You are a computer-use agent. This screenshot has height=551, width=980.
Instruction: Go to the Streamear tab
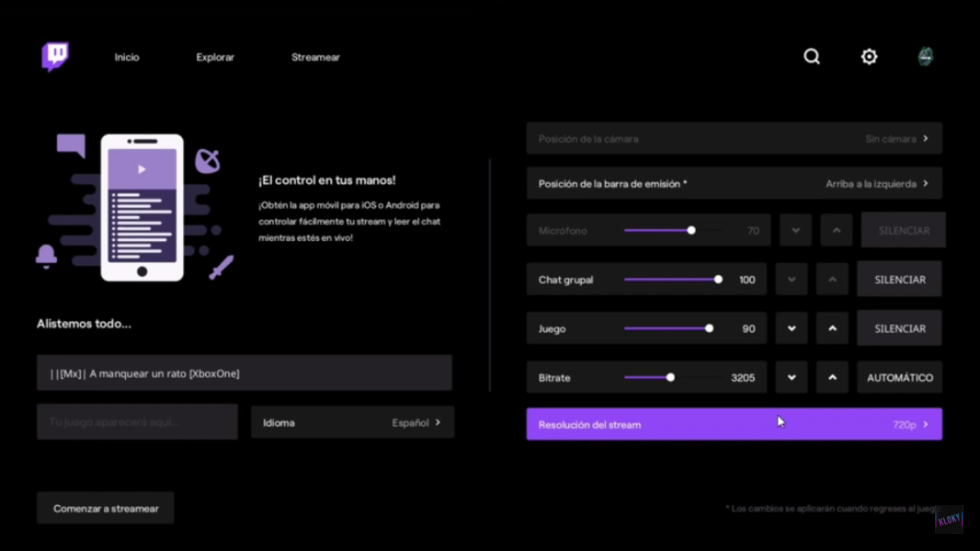316,57
